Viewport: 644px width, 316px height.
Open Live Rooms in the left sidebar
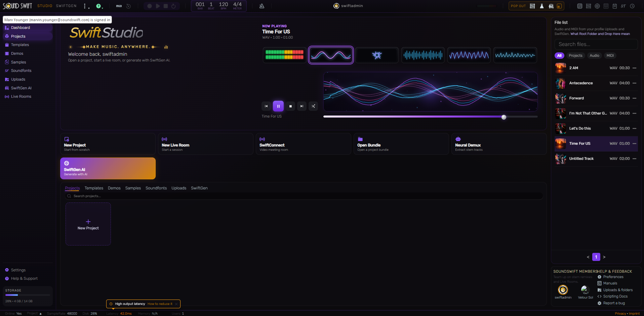click(x=28, y=96)
